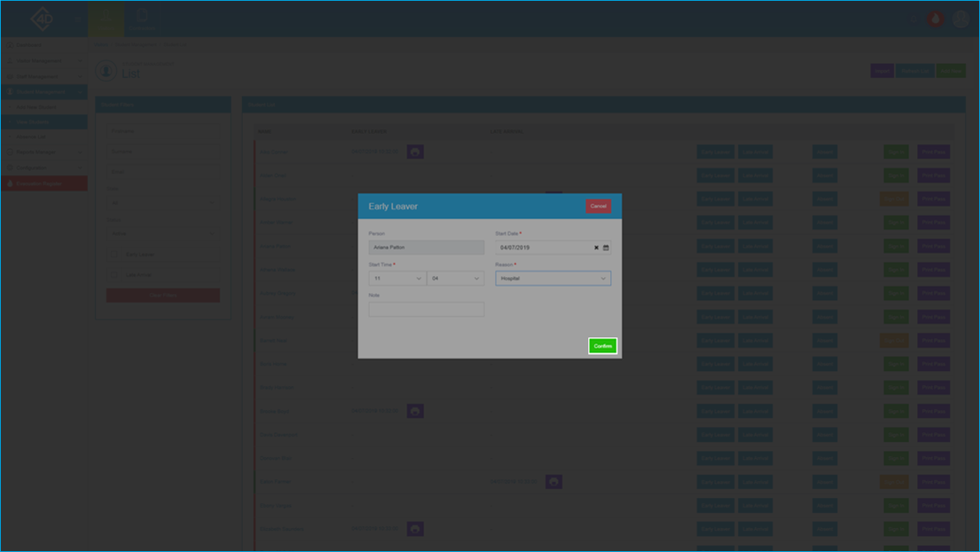980x552 pixels.
Task: Click the Add New button
Action: pos(951,71)
